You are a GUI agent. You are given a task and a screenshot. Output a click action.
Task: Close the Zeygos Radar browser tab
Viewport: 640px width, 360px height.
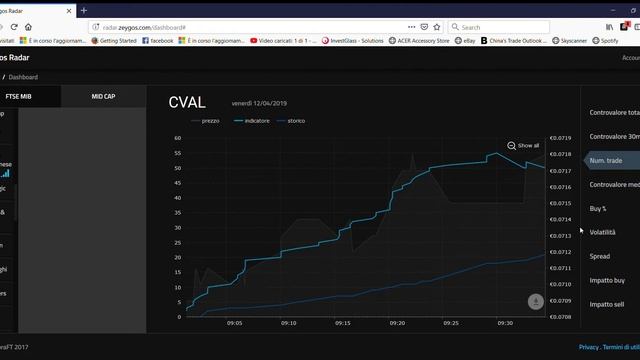(69, 11)
